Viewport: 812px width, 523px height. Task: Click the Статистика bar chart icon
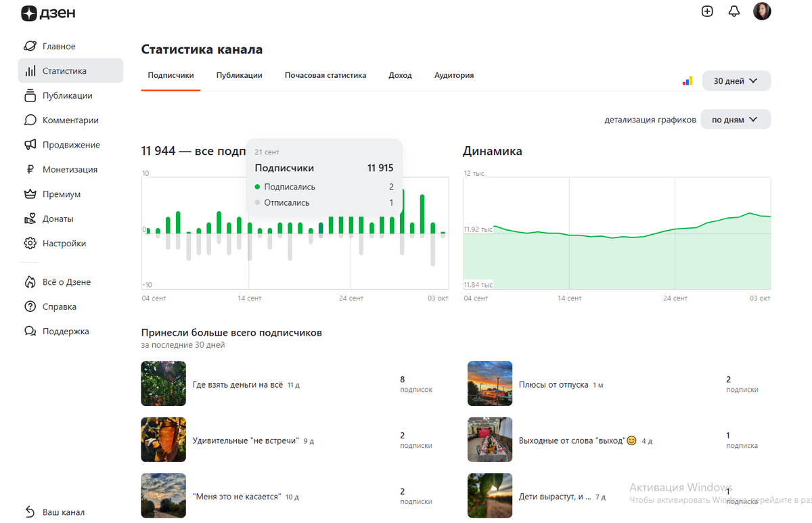coord(30,71)
